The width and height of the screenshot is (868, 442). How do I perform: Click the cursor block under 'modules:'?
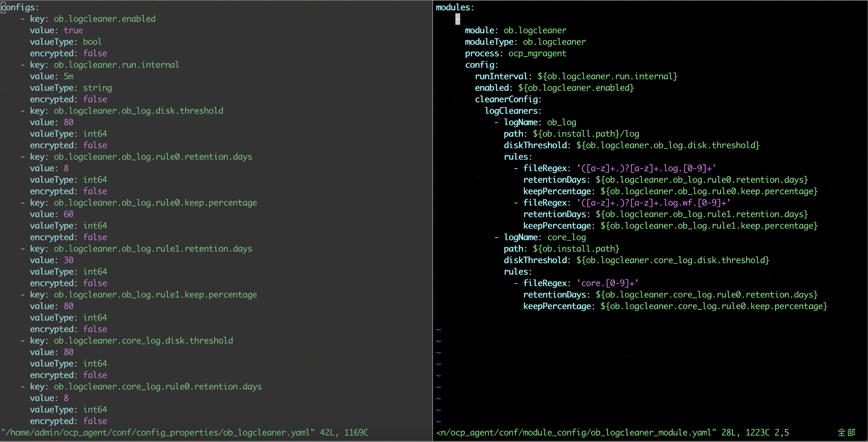tap(458, 19)
